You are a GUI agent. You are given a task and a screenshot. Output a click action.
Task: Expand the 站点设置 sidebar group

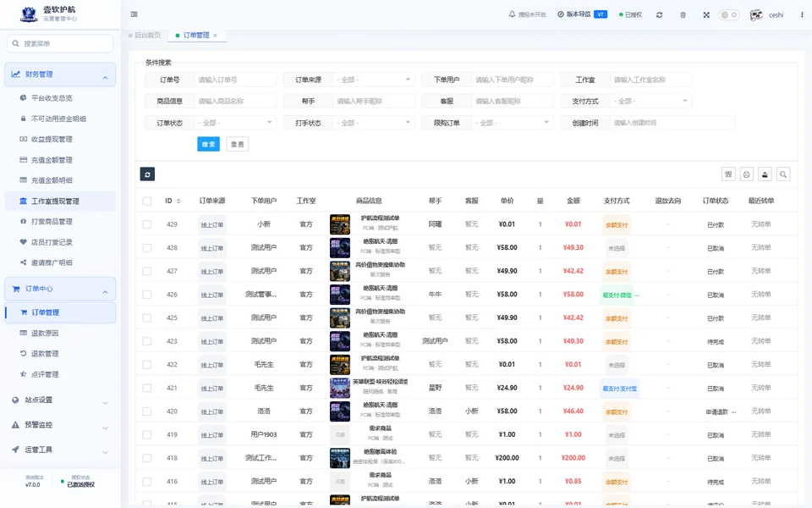[60, 400]
